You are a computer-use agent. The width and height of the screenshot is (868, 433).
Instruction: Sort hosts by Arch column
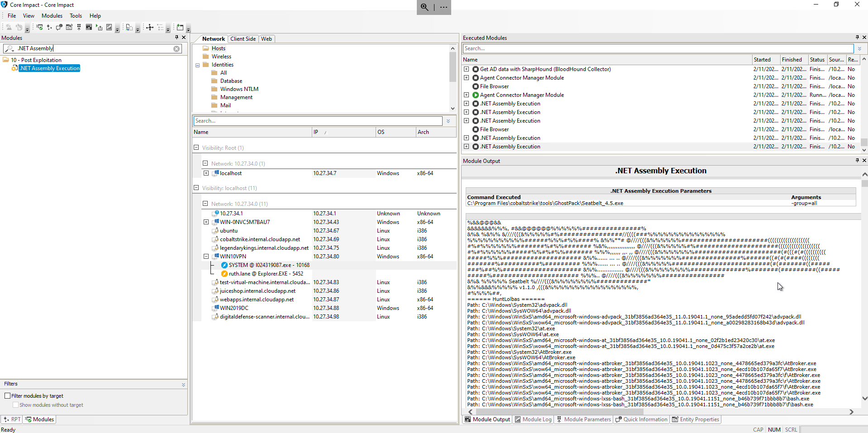[436, 132]
